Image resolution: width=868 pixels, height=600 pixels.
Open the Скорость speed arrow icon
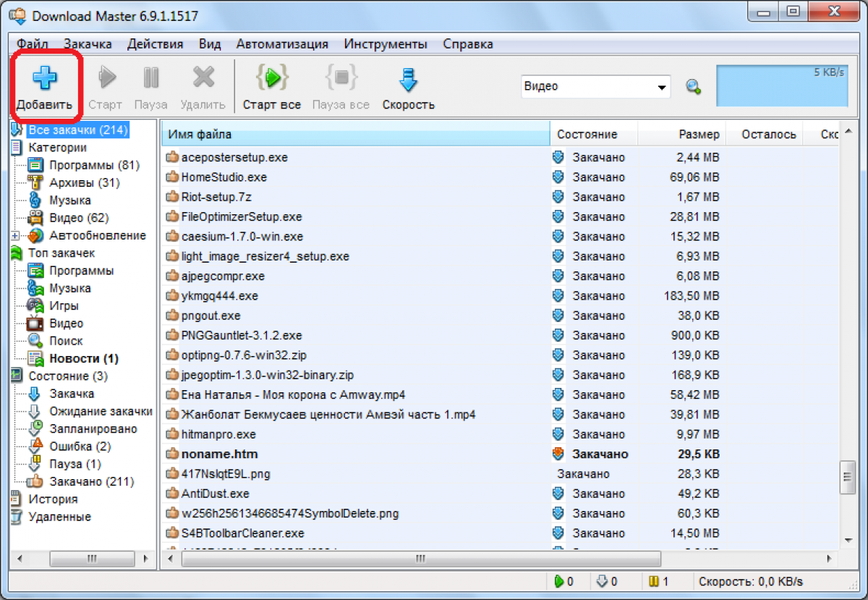coord(408,79)
